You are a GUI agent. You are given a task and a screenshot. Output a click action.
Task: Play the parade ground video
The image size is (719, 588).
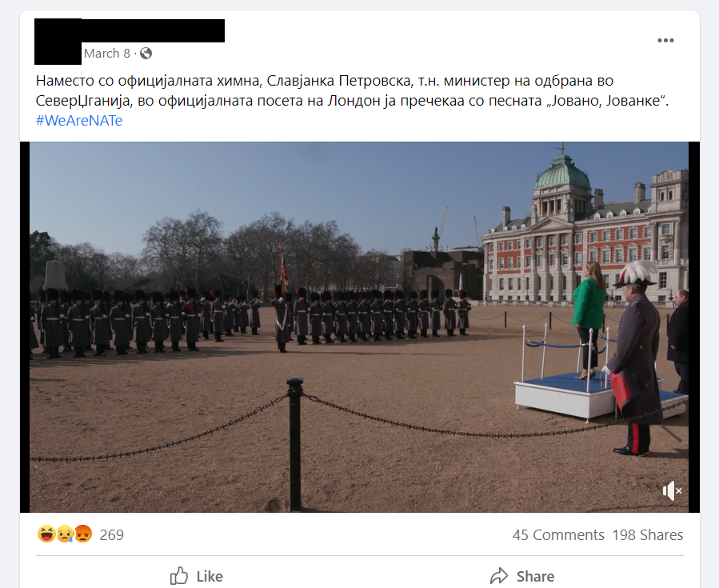coord(359,327)
